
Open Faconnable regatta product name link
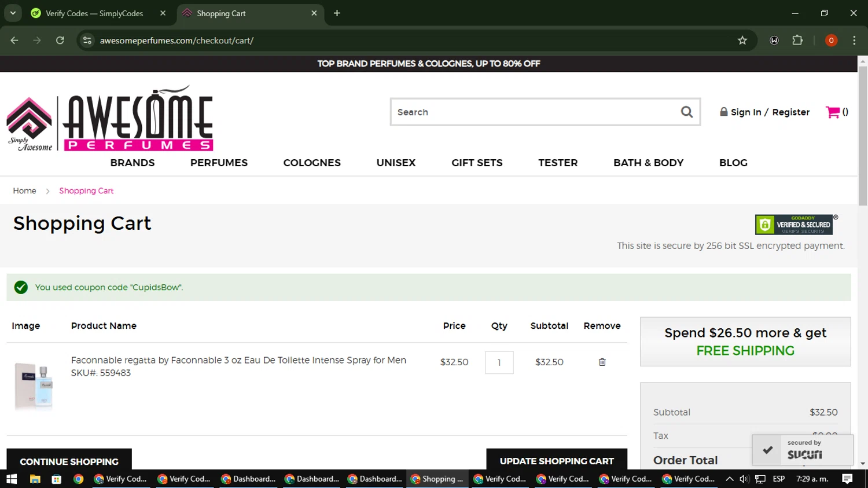click(x=238, y=360)
